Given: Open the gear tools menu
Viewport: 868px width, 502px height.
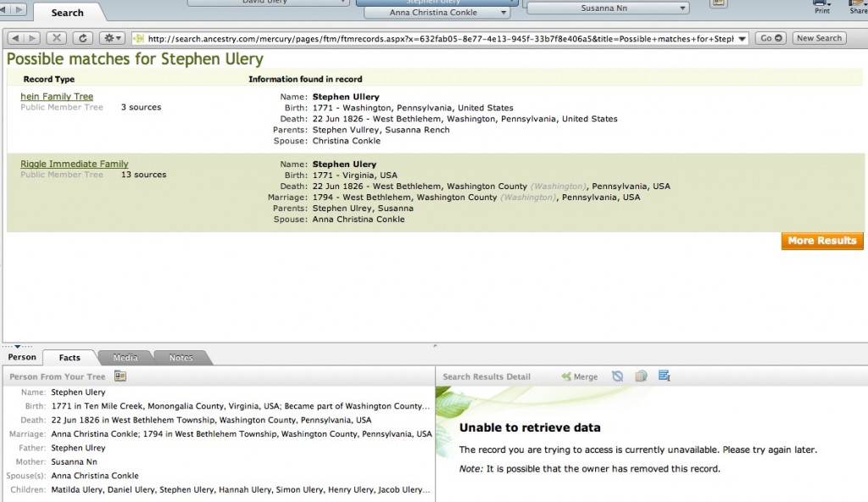Looking at the screenshot, I should 113,38.
